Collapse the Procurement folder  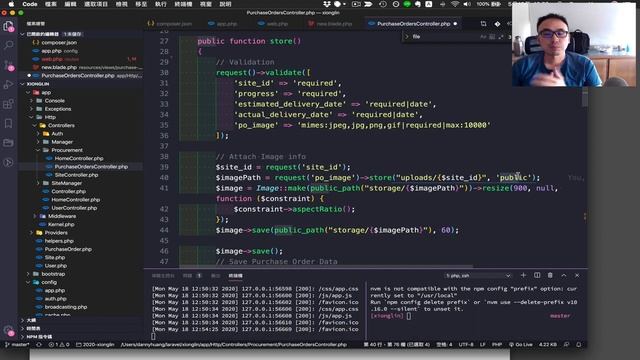(x=38, y=150)
